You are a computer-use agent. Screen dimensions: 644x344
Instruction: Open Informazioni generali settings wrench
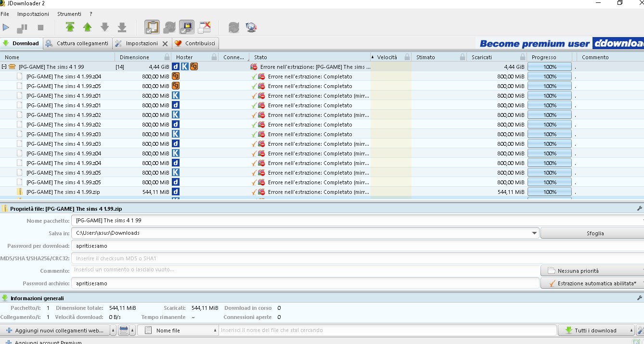coord(640,298)
